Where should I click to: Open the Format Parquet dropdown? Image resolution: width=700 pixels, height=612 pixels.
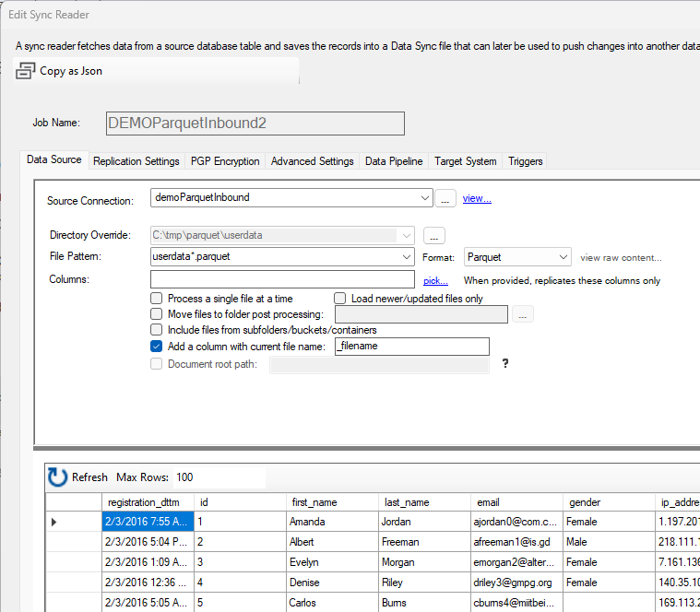tap(563, 257)
